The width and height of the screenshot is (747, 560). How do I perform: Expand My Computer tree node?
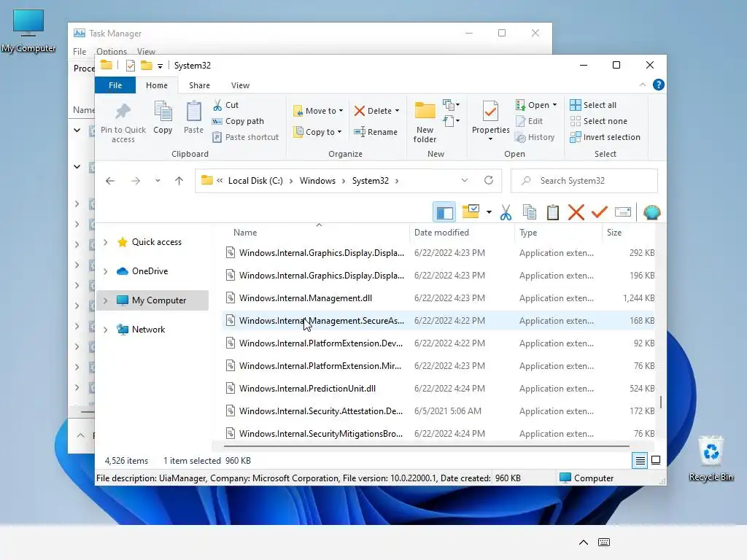point(106,300)
